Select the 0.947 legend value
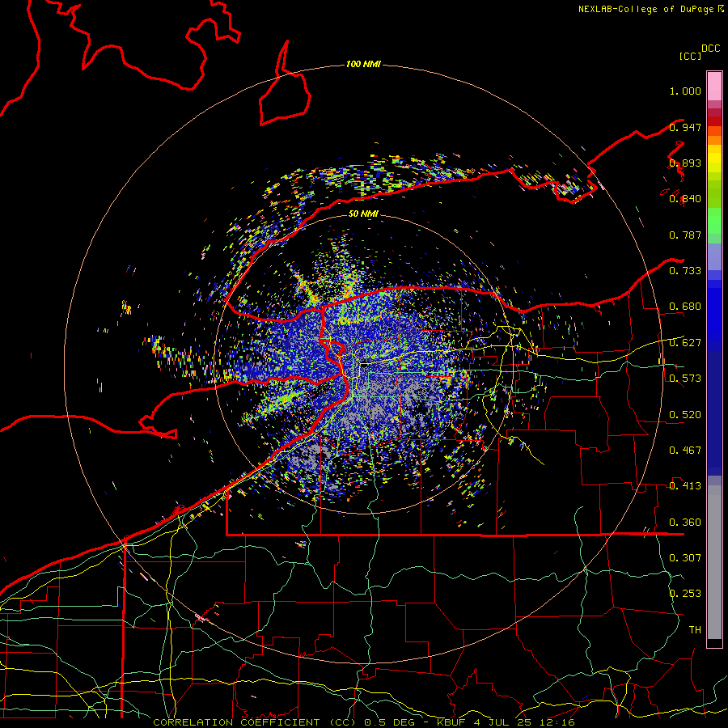The width and height of the screenshot is (728, 728). click(x=685, y=127)
